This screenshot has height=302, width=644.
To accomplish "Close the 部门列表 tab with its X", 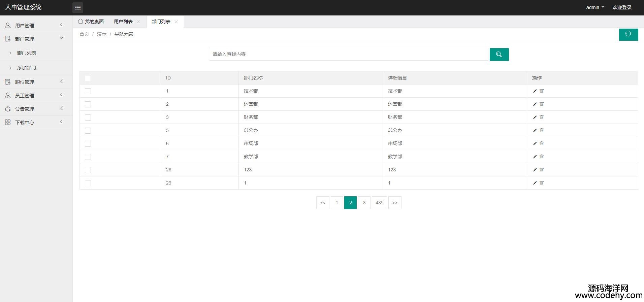I will tap(176, 22).
